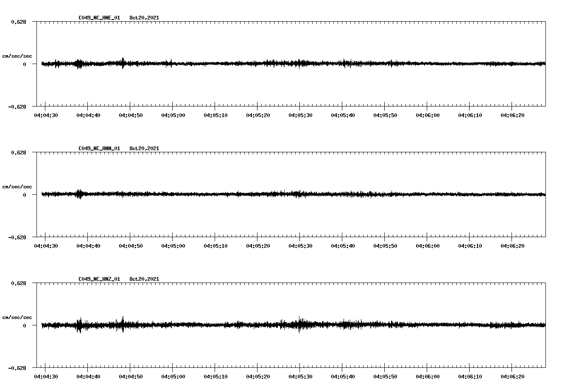Click the -0.628 lower limit of HNN plot
The width and height of the screenshot is (576, 392).
(x=17, y=237)
